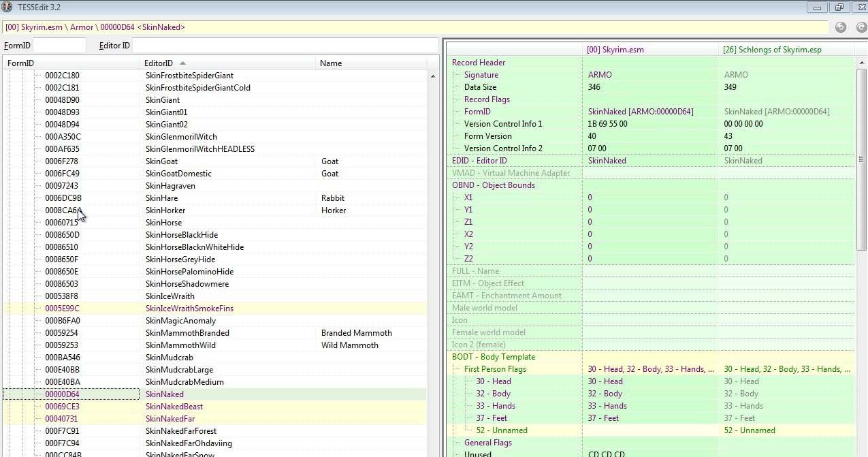868x457 pixels.
Task: Click the back navigation arrow icon
Action: 841,27
